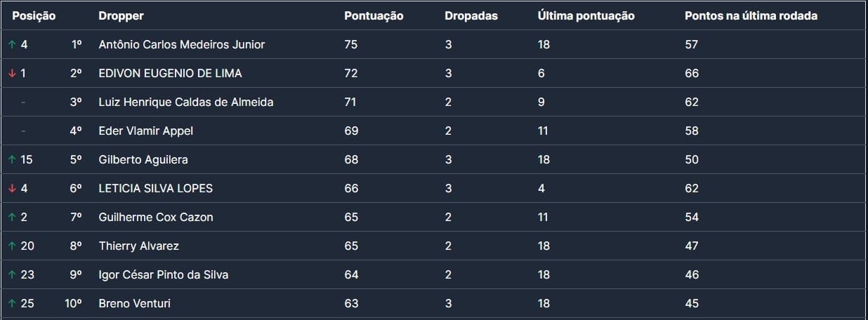Screen dimensions: 868x320
Task: Click Pontos na última rodada header
Action: pos(751,15)
